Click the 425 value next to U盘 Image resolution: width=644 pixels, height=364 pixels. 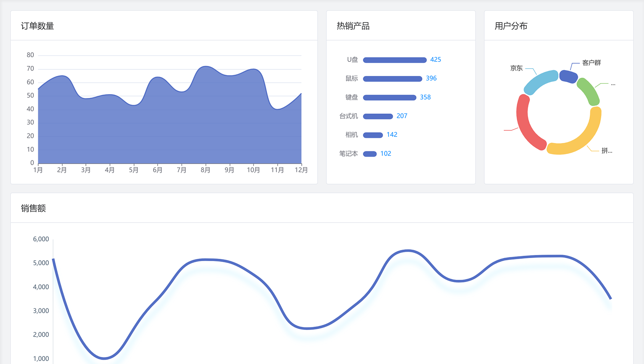(x=435, y=60)
